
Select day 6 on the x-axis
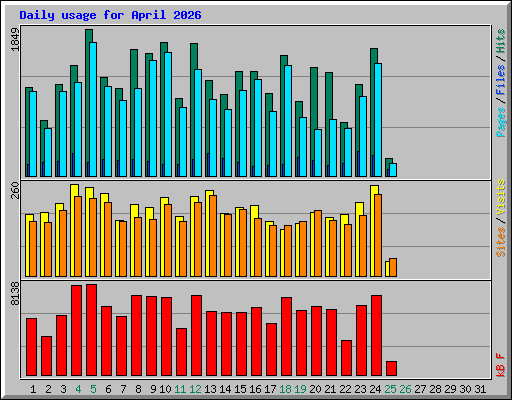click(x=108, y=389)
